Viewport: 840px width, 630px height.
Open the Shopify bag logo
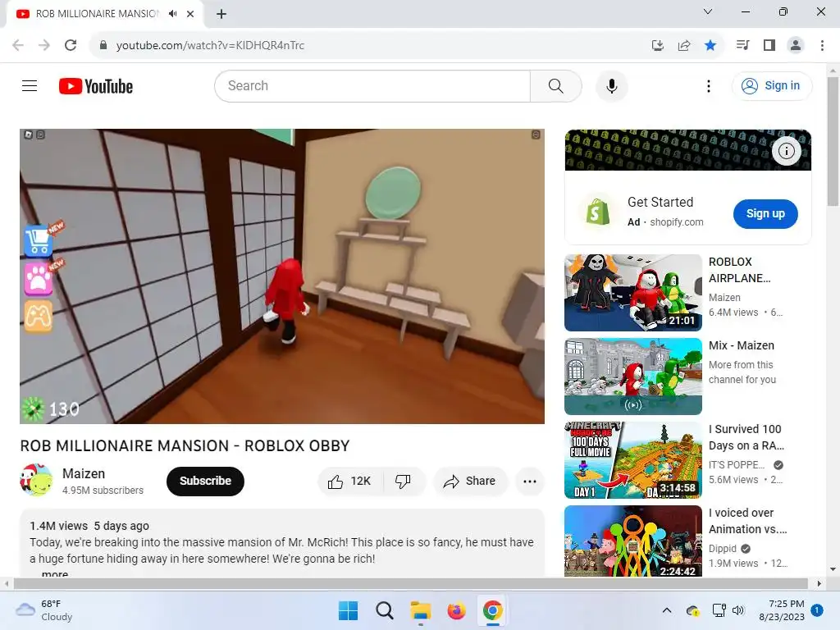pos(597,212)
